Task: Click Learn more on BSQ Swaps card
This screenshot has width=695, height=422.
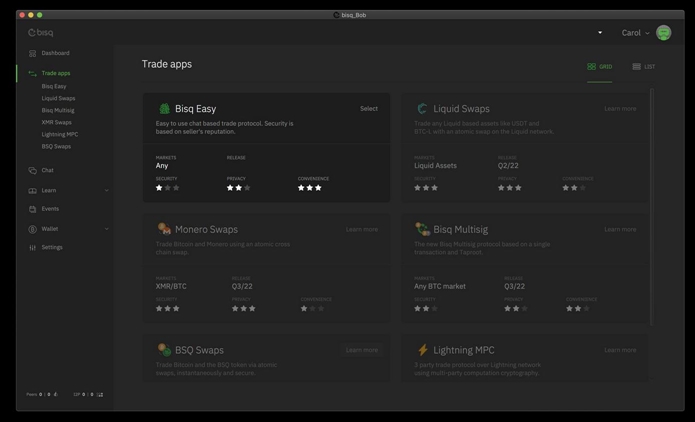Action: 362,350
